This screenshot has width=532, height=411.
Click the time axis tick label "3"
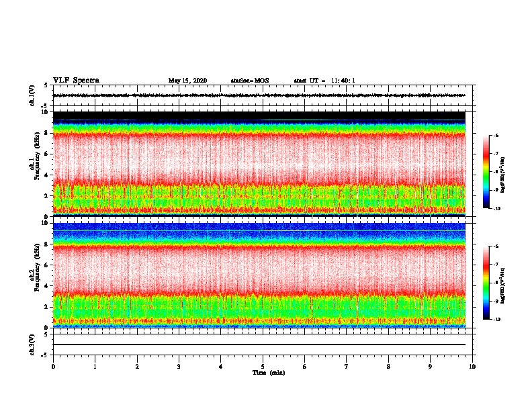click(x=179, y=367)
